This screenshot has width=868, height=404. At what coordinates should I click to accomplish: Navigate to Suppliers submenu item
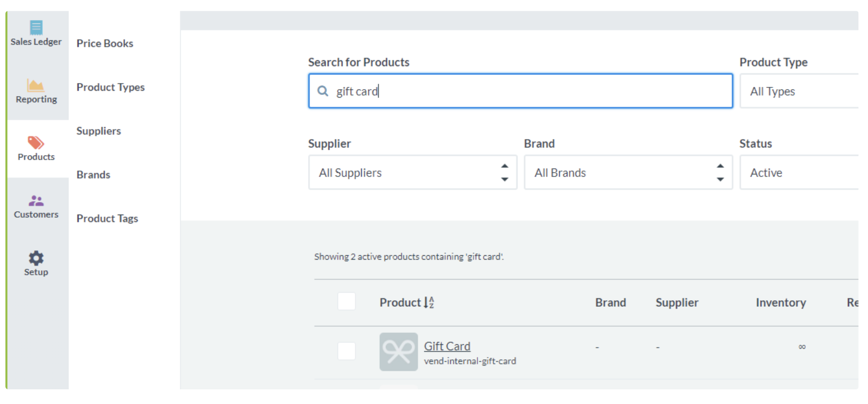(x=99, y=131)
